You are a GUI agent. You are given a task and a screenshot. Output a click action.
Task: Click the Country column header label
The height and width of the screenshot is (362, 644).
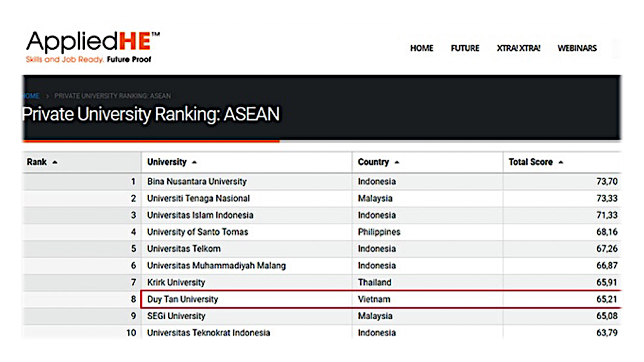(374, 162)
